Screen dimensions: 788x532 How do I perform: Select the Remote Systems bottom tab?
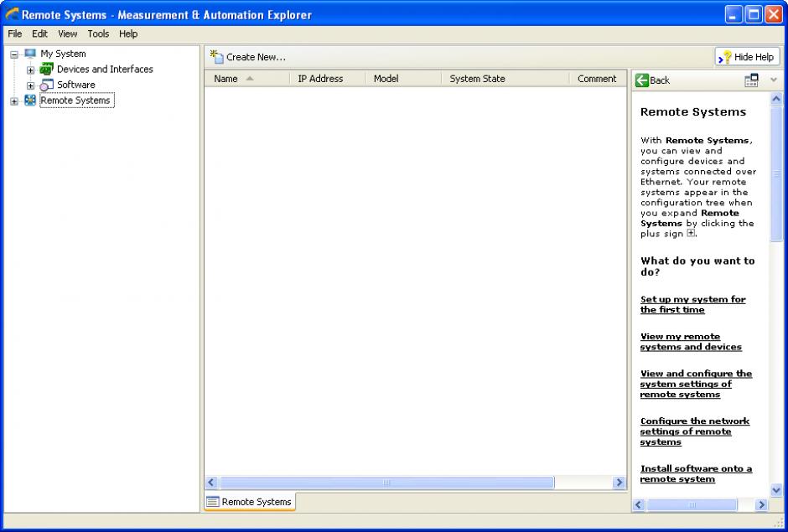[250, 501]
